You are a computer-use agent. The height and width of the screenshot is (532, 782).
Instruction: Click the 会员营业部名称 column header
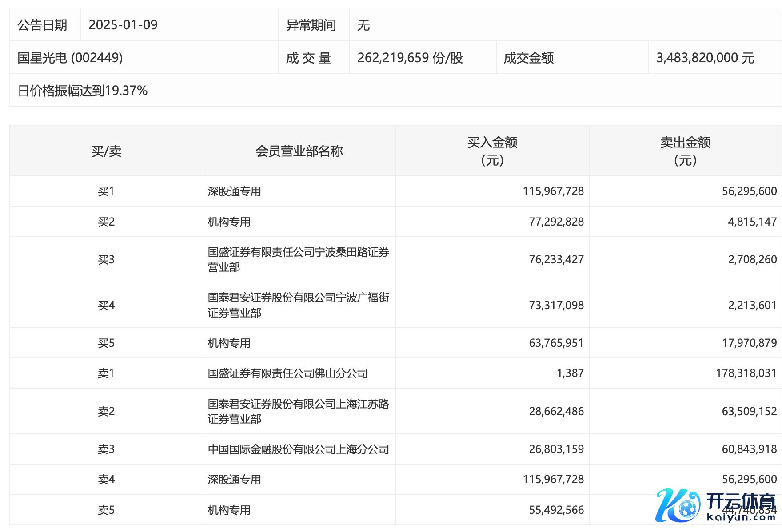pos(299,151)
